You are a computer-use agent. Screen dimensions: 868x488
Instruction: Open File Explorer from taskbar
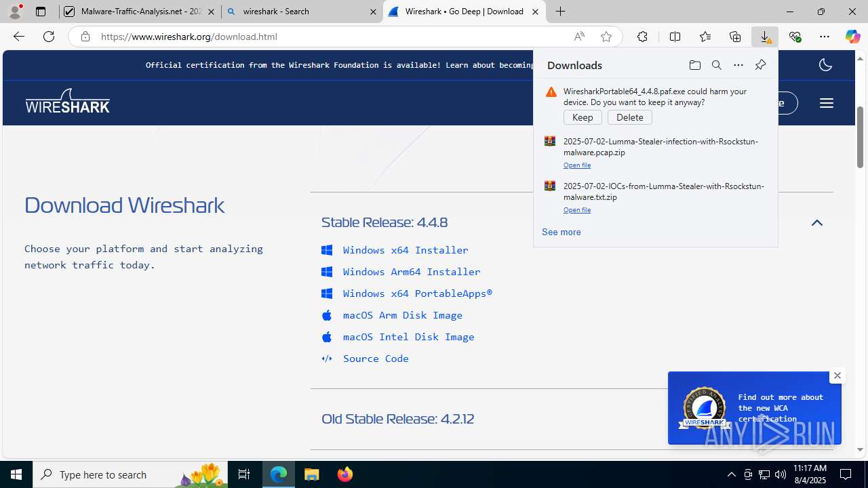click(x=312, y=474)
